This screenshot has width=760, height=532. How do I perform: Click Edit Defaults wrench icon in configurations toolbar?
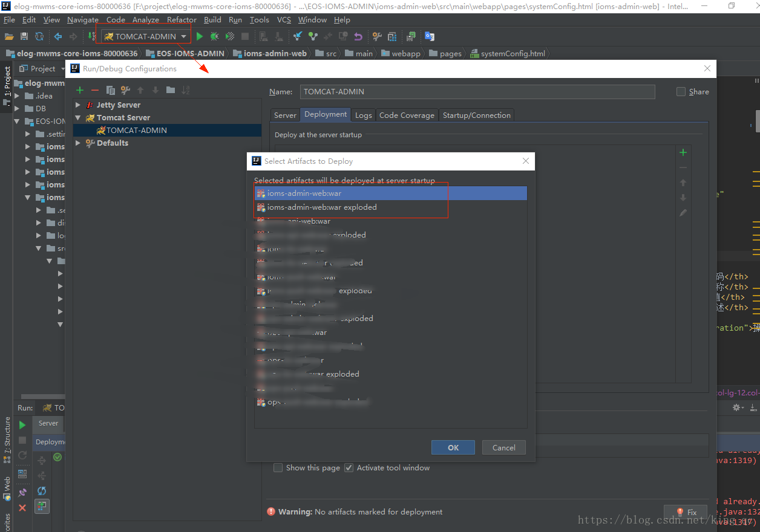point(125,90)
